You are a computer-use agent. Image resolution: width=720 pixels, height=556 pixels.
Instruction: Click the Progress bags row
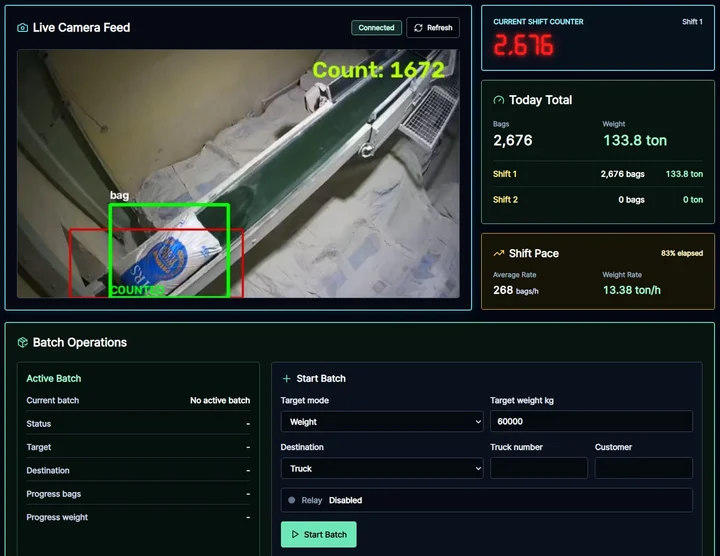[x=138, y=494]
